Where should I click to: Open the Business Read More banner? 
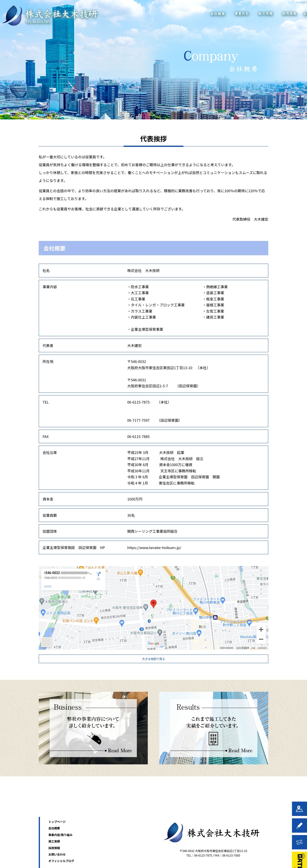(93, 728)
